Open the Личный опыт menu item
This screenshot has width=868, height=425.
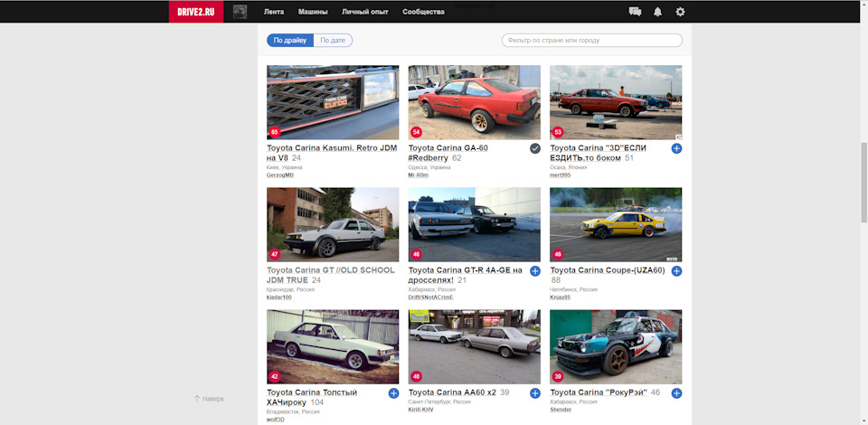click(364, 12)
